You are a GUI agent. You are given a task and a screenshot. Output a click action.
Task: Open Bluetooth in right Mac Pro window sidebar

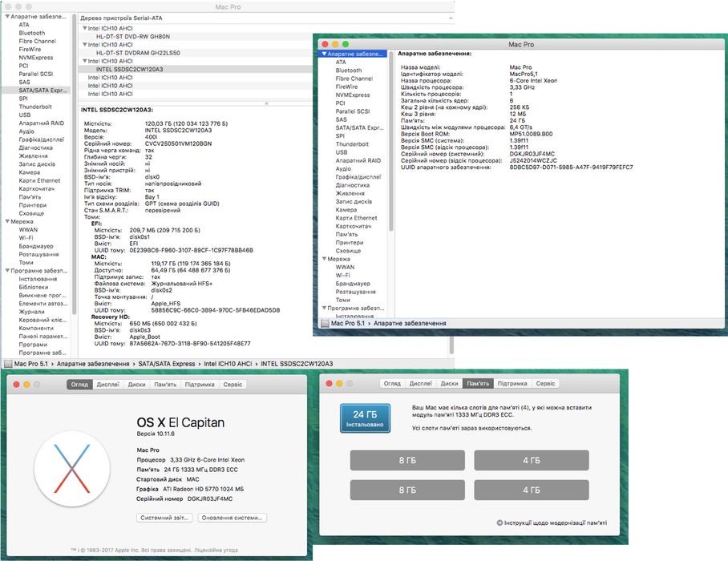point(349,71)
